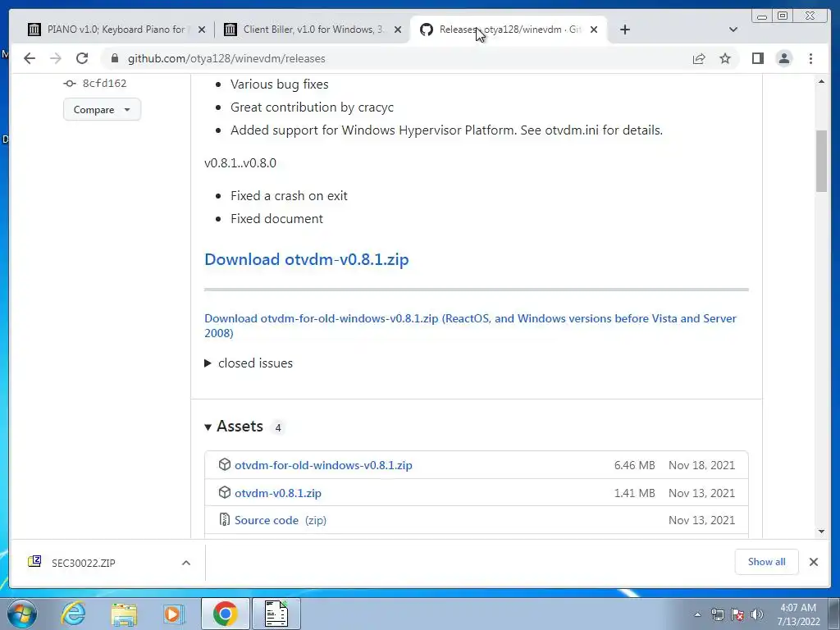Open Windows Media Player from taskbar

click(x=174, y=614)
